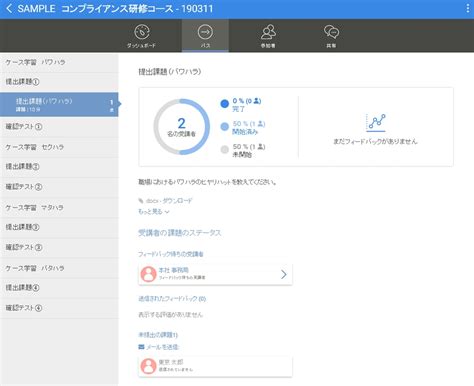
Task: Open the 参加者 participants tab
Action: click(268, 36)
